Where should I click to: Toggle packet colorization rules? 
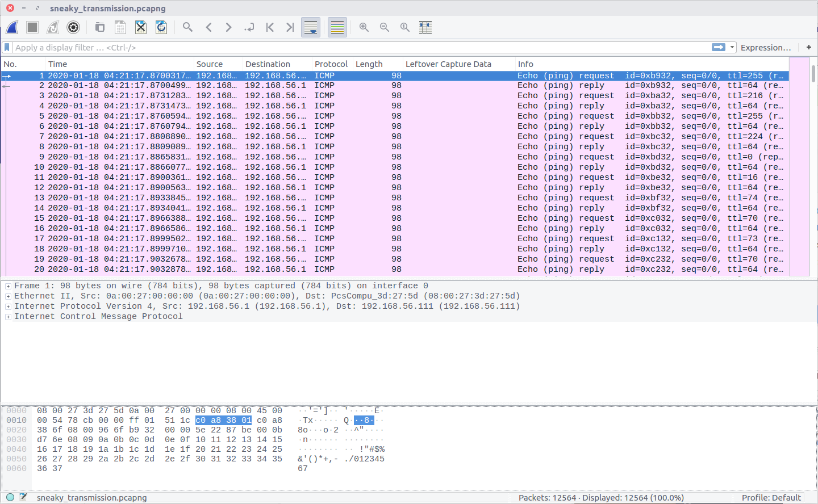tap(337, 27)
